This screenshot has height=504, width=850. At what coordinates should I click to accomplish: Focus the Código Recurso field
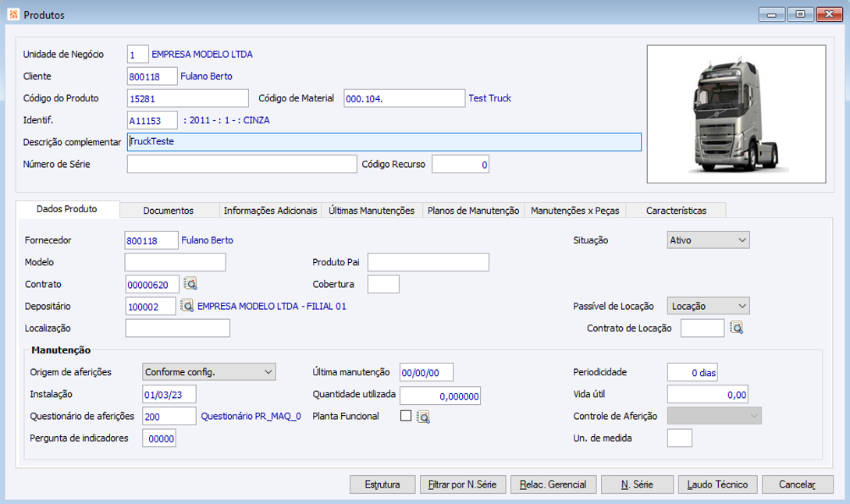click(461, 164)
